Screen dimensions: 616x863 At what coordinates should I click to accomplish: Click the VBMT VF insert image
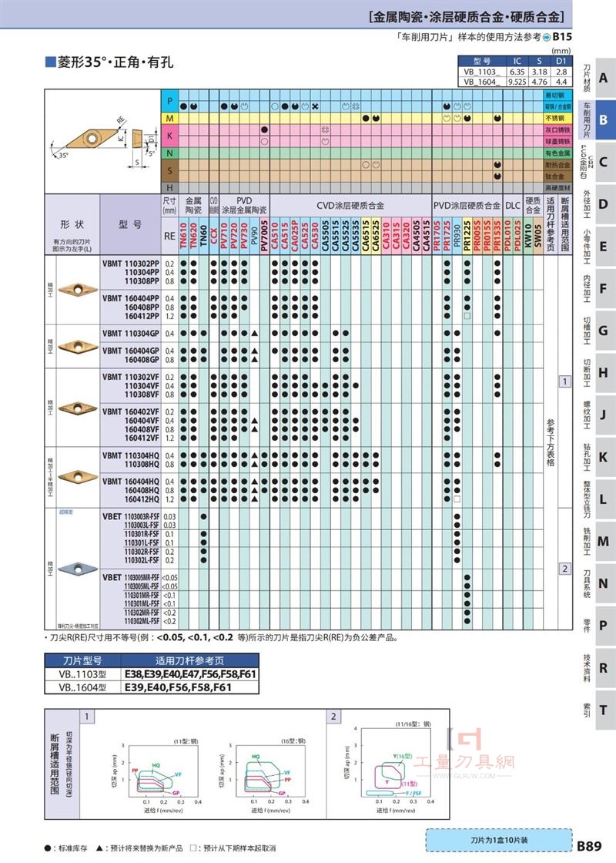(x=78, y=408)
